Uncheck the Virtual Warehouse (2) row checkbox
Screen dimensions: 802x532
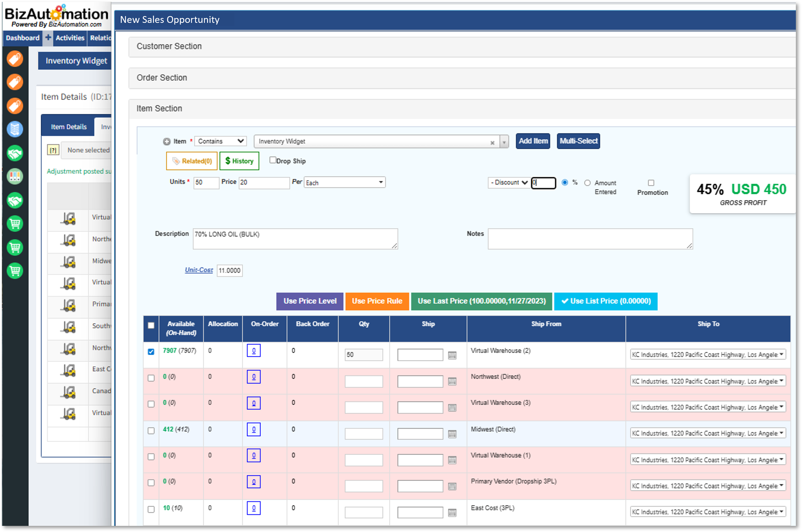[x=151, y=352]
